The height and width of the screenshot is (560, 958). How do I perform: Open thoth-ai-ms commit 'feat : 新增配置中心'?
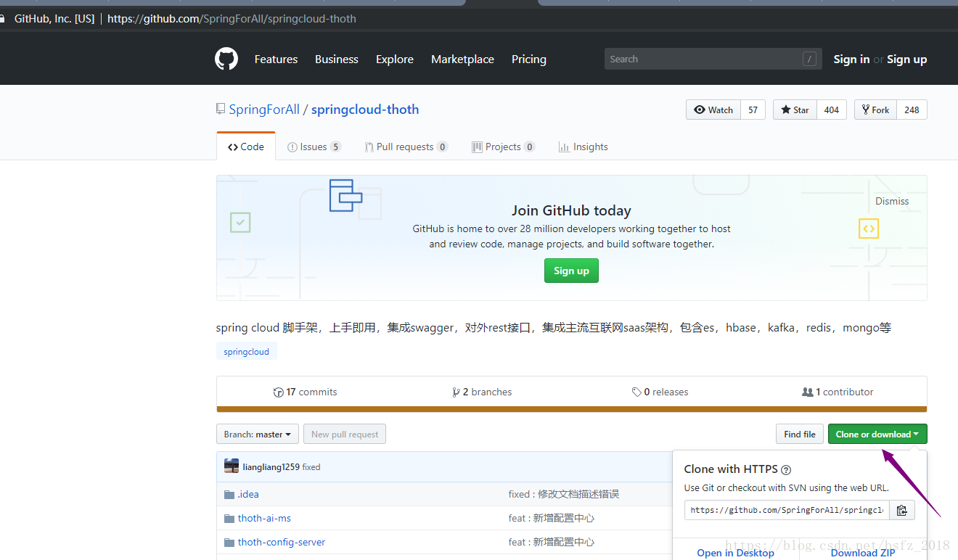click(x=552, y=518)
